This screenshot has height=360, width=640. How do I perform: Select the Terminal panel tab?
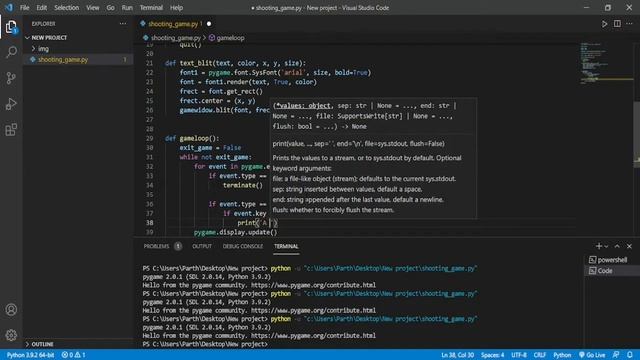coord(286,246)
